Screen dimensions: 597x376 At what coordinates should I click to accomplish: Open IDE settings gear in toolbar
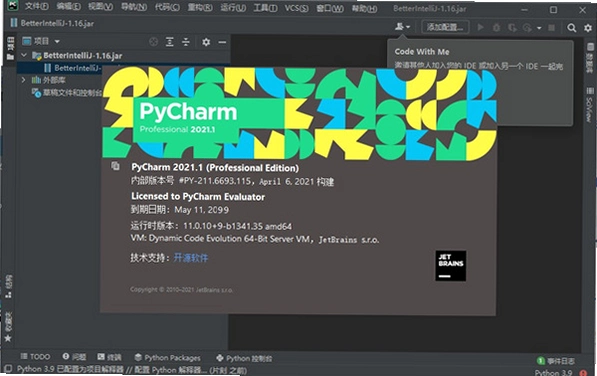click(588, 27)
